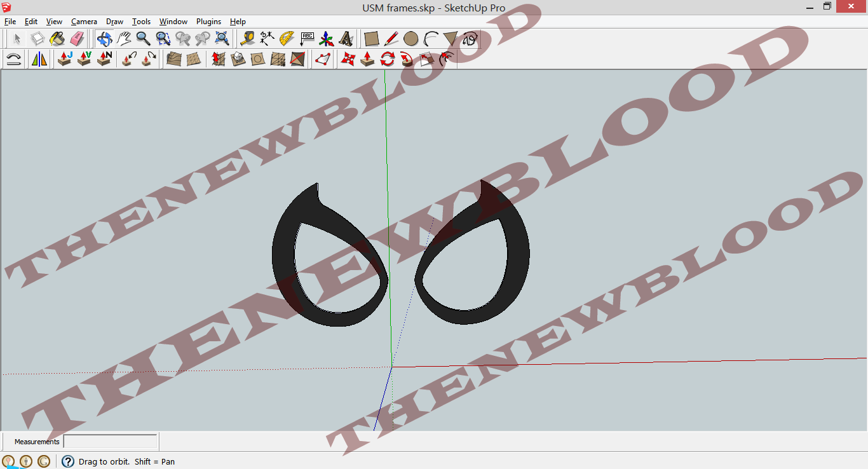Image resolution: width=868 pixels, height=469 pixels.
Task: Open the Camera menu
Action: (x=84, y=22)
